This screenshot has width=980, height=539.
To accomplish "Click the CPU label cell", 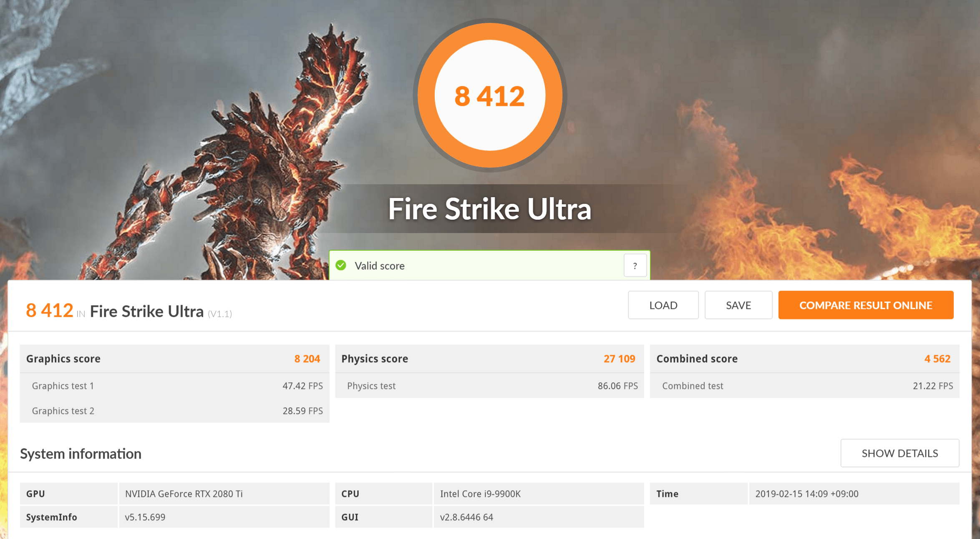I will (384, 494).
